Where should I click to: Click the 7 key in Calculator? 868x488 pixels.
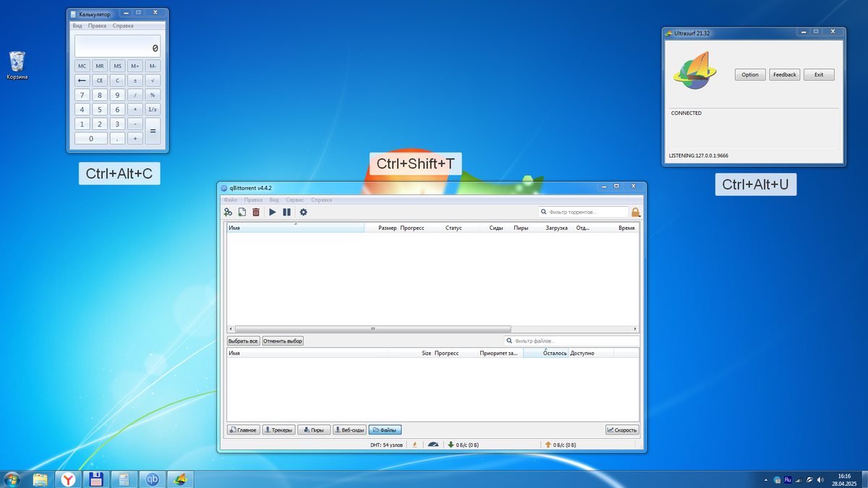pos(82,95)
